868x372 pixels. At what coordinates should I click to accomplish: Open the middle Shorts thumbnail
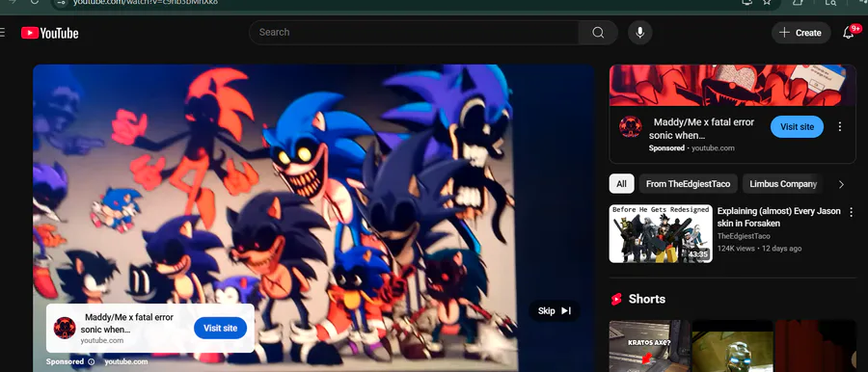tap(732, 346)
